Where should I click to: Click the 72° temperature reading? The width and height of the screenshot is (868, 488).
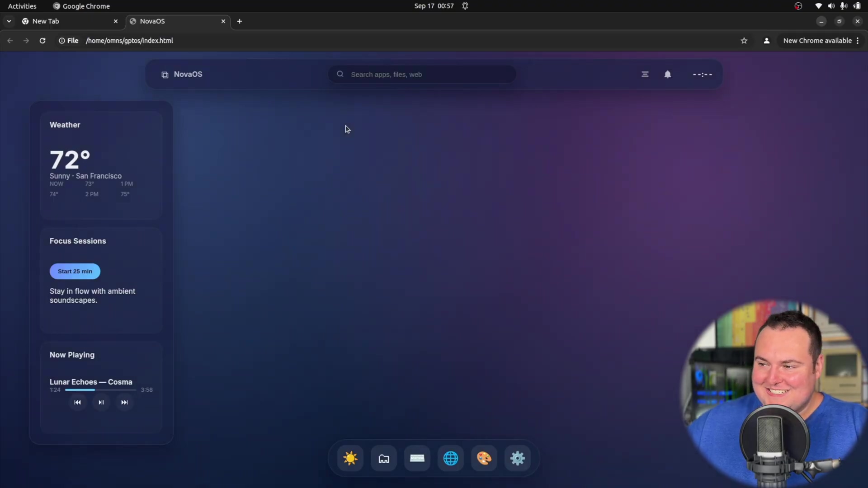coord(70,160)
